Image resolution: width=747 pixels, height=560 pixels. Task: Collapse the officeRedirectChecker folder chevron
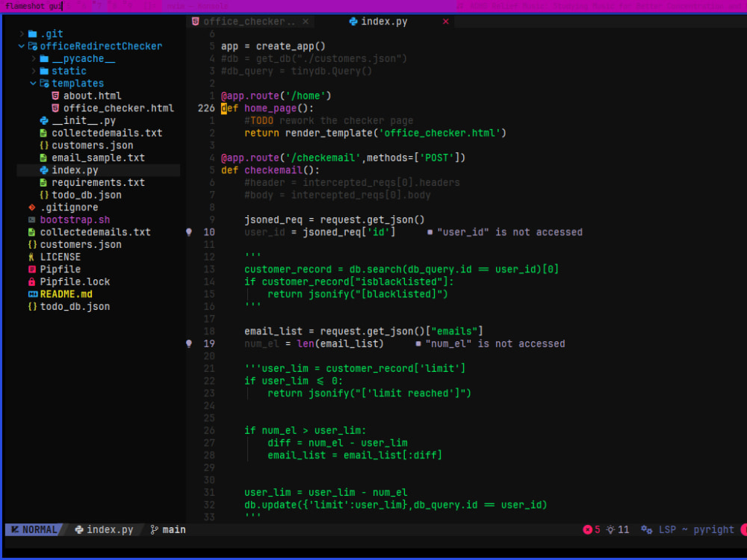click(22, 46)
